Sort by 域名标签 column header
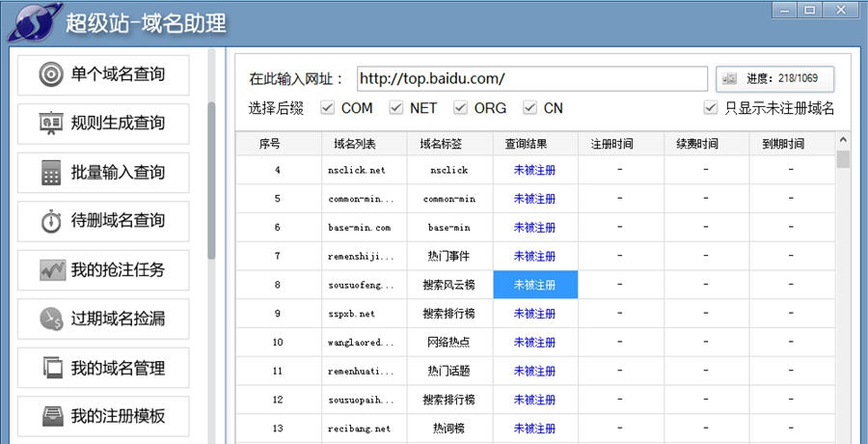The width and height of the screenshot is (868, 444). tap(450, 144)
